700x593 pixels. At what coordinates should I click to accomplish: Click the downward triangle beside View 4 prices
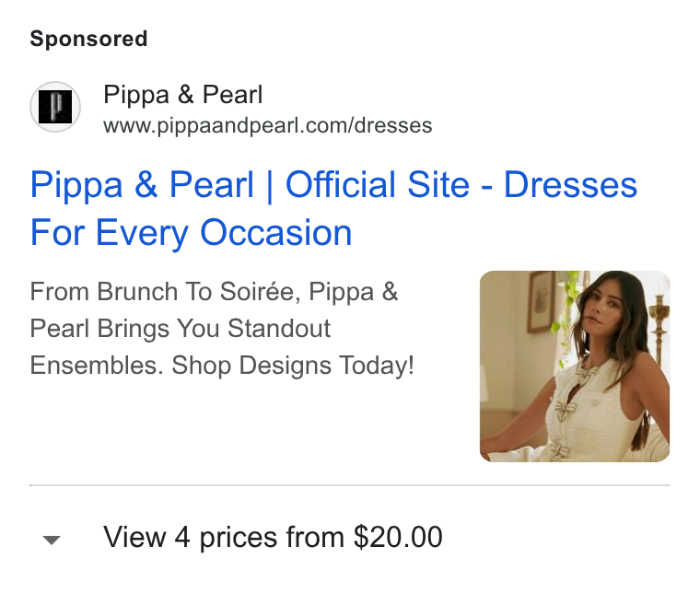coord(52,540)
